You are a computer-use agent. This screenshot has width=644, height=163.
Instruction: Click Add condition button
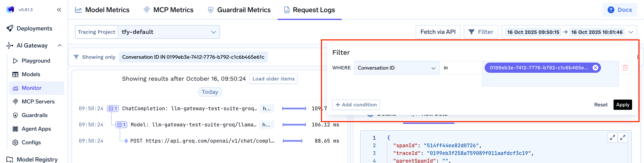click(x=356, y=105)
